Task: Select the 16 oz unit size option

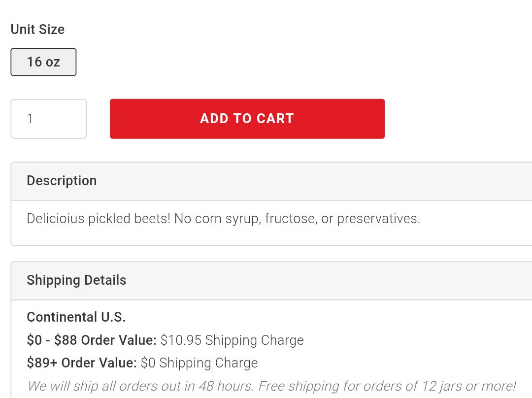Action: click(43, 62)
